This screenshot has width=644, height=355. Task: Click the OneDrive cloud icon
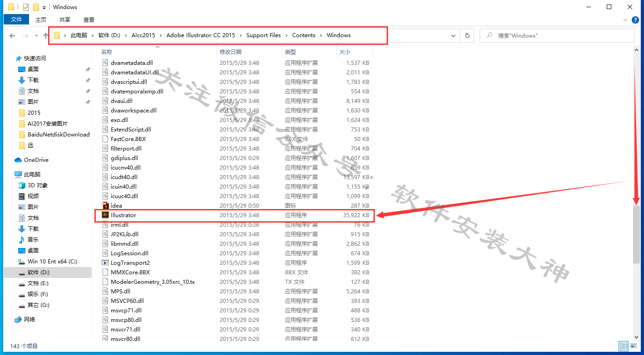point(18,160)
